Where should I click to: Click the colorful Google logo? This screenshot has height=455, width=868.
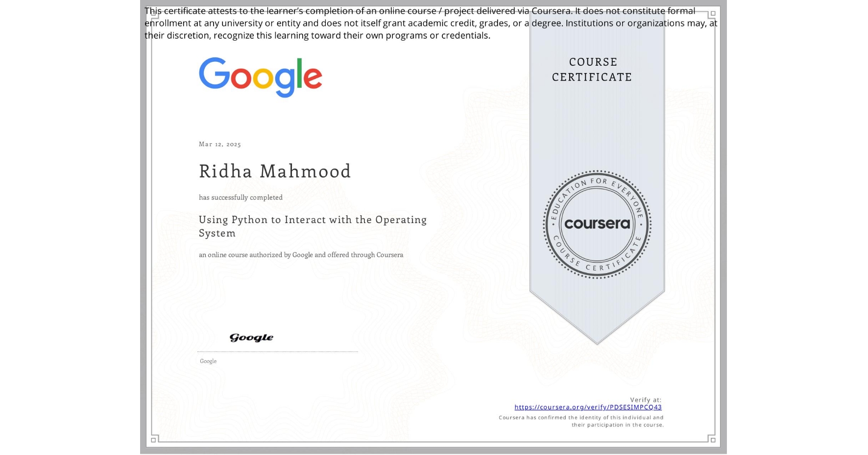coord(261,77)
